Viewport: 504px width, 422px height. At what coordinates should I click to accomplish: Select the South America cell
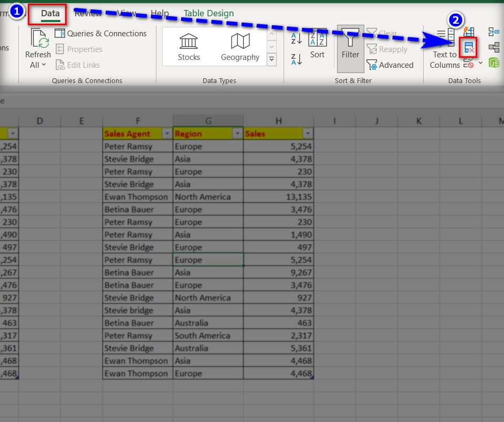[x=208, y=335]
